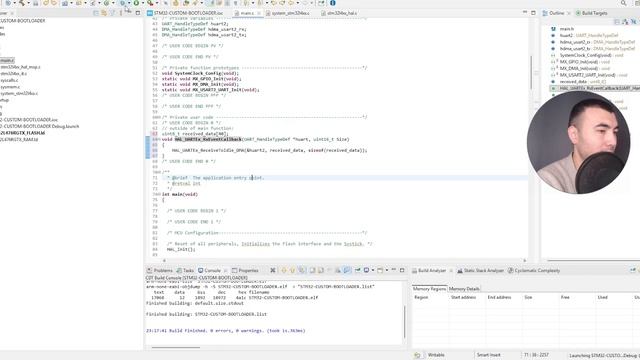This screenshot has height=360, width=640.
Task: Click the console horizontal scrollbar
Action: point(176,347)
